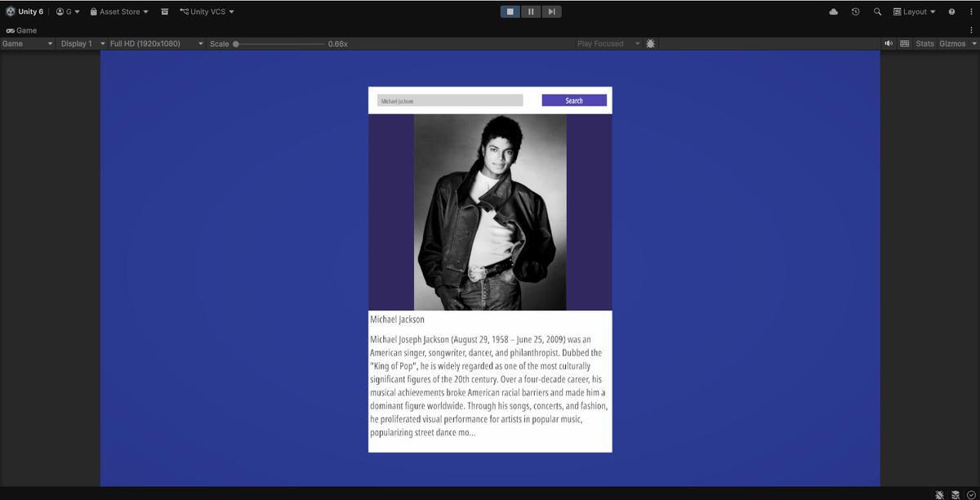The image size is (980, 500).
Task: Open the debugger bug icon in status bar
Action: click(939, 493)
